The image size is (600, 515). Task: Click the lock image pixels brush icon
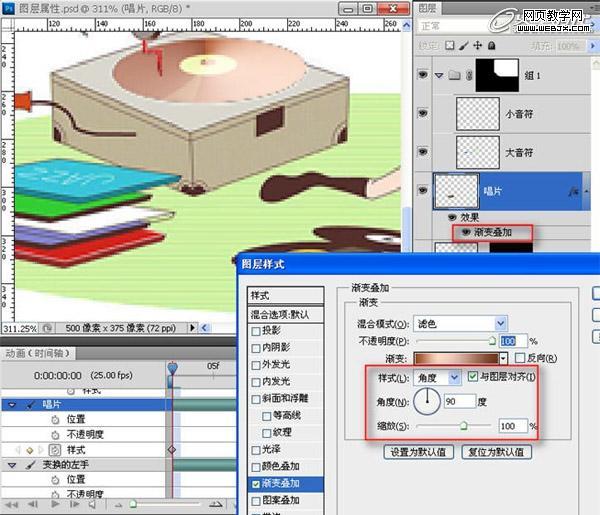[464, 46]
